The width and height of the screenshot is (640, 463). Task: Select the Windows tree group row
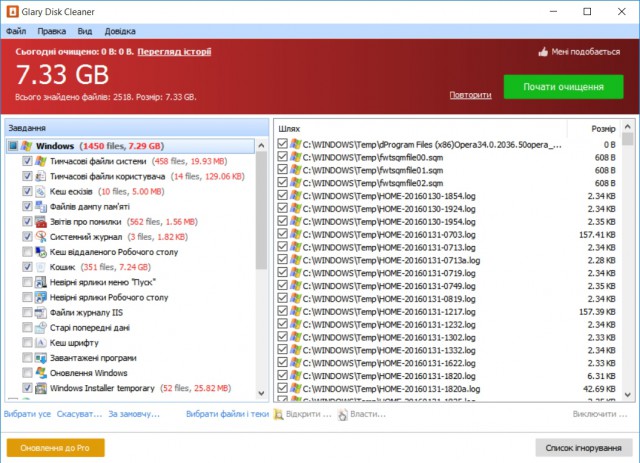pyautogui.click(x=131, y=146)
